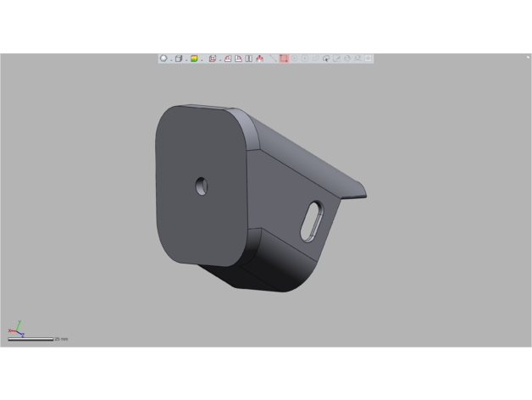
Task: Open the dropdown arrow beside the sphere icon
Action: tap(171, 59)
